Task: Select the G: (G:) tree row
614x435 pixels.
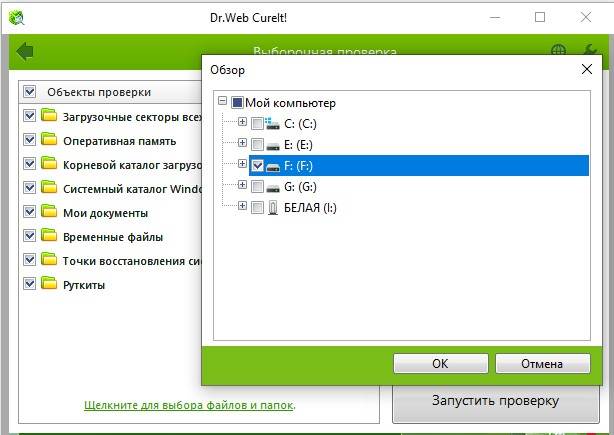Action: click(x=300, y=187)
